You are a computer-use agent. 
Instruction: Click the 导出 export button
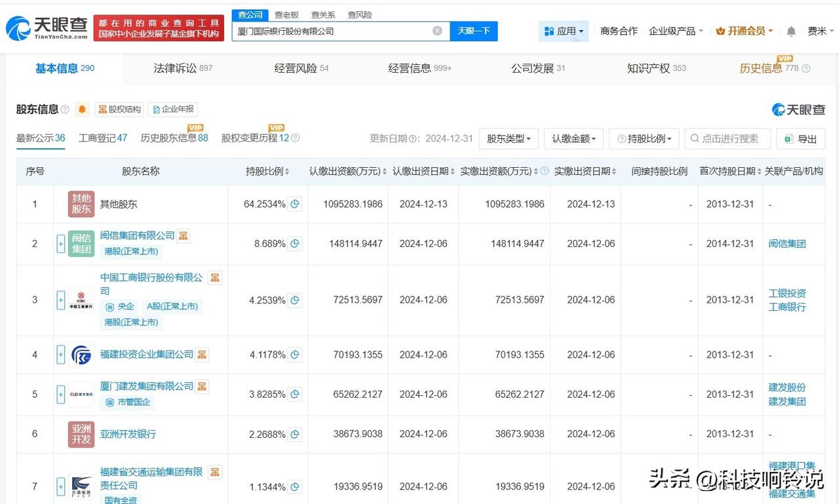pyautogui.click(x=801, y=139)
